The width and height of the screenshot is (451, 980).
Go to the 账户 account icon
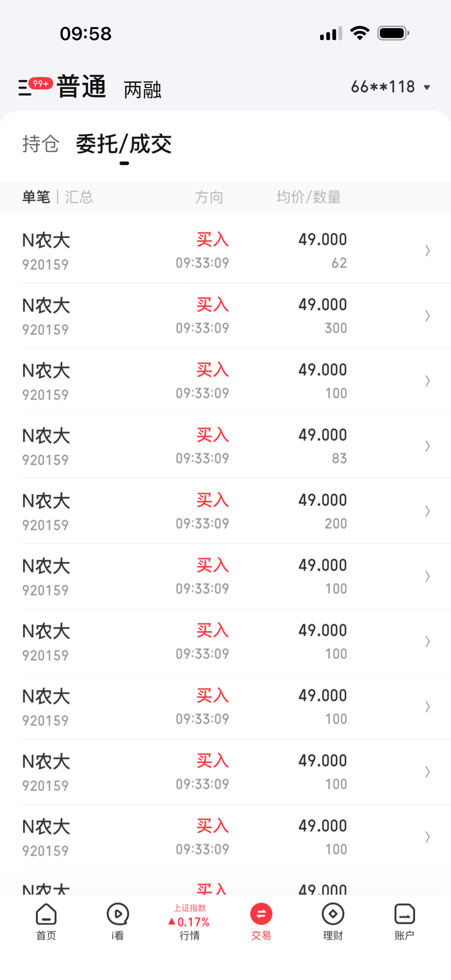[404, 921]
